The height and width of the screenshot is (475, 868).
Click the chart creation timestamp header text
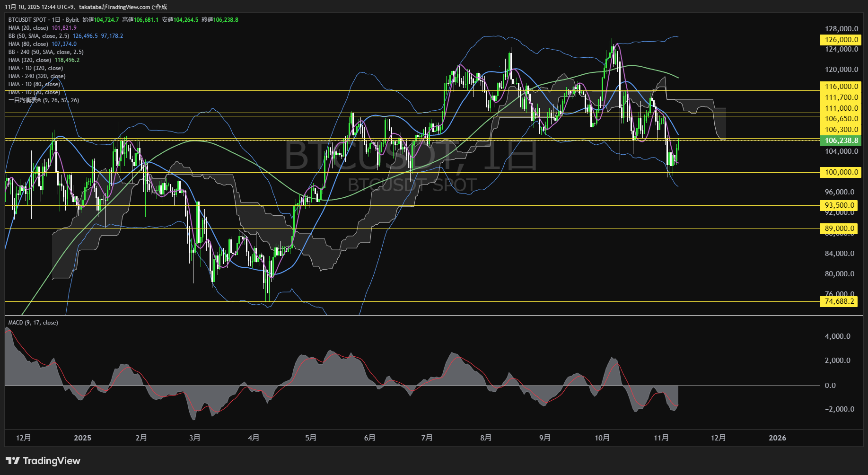86,7
